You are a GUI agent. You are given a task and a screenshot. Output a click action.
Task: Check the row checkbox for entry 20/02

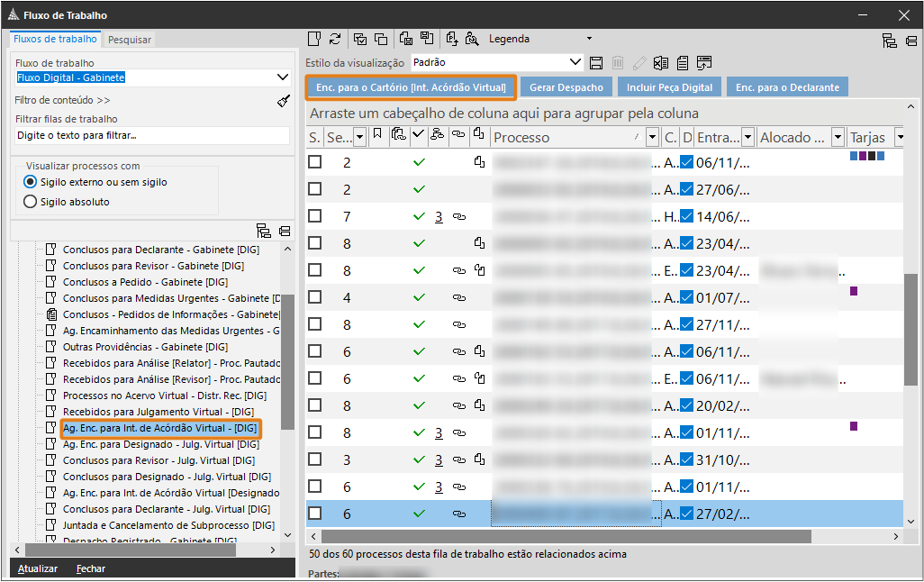coord(314,405)
